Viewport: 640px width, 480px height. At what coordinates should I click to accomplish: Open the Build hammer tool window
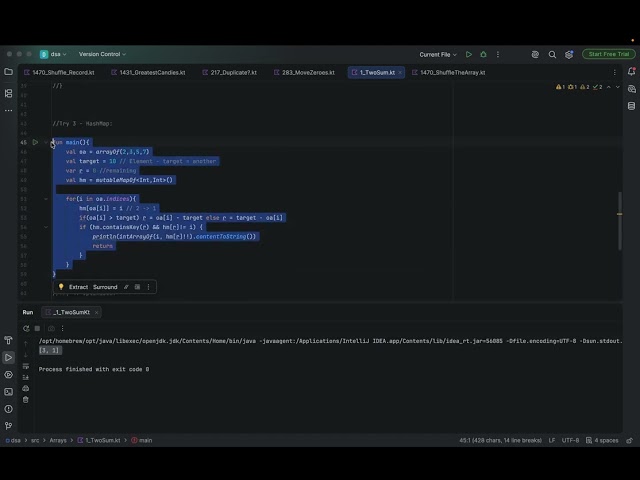tap(8, 340)
